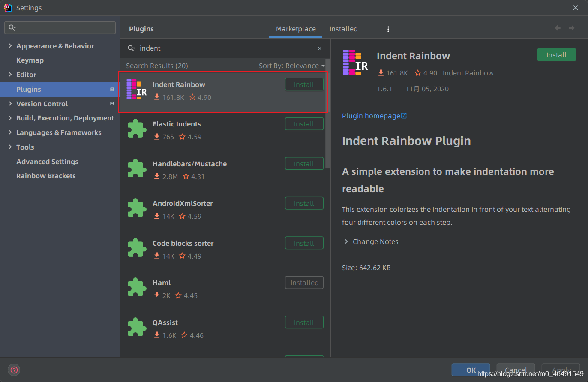Select the AndroidXmlSorter plugin name

(183, 203)
